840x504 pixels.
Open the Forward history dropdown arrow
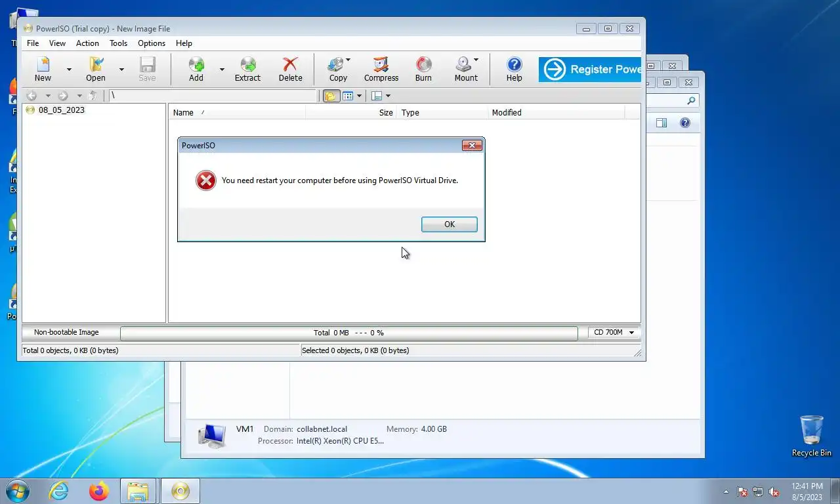79,96
